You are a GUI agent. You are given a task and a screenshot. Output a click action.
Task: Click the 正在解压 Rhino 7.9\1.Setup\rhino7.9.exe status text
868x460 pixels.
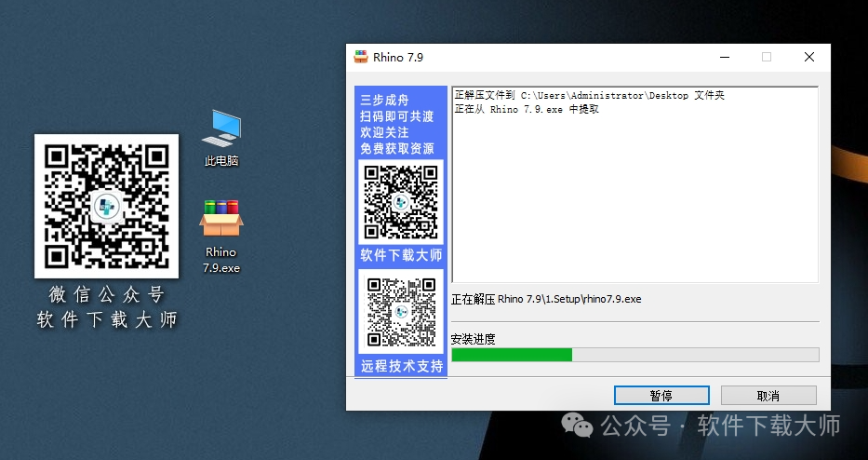pyautogui.click(x=546, y=299)
